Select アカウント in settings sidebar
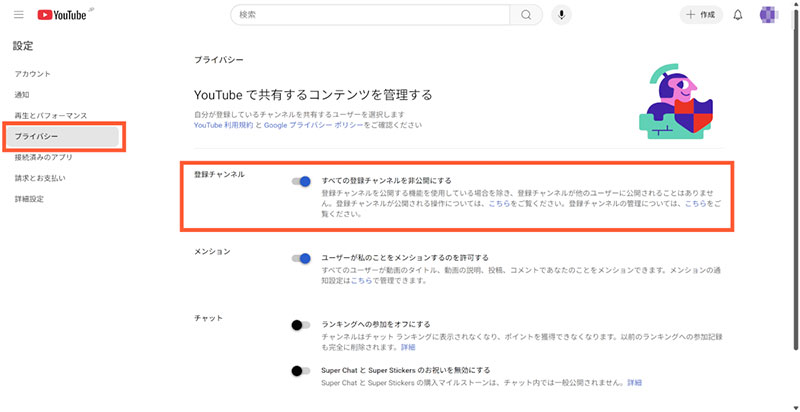800x412 pixels. pyautogui.click(x=33, y=74)
